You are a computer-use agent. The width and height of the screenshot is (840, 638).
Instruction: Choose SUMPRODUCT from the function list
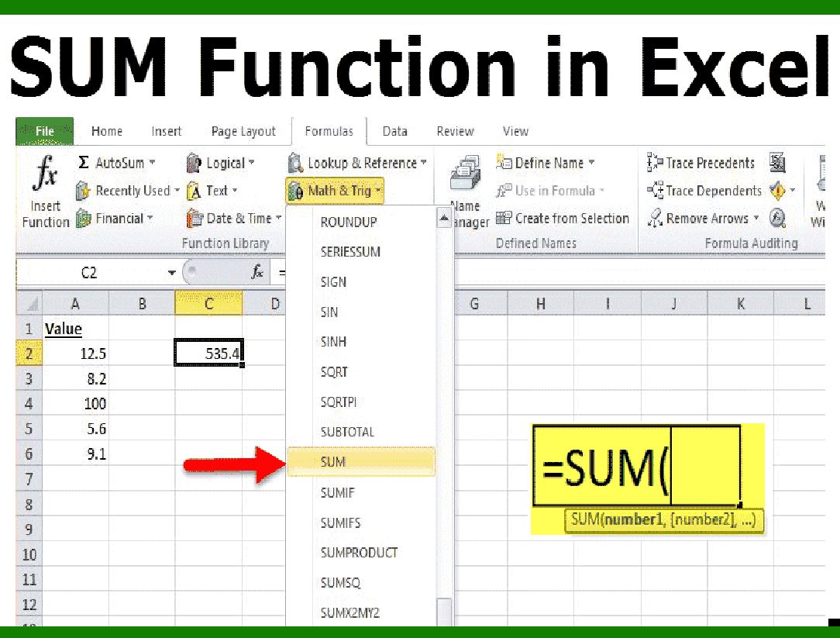coord(361,553)
